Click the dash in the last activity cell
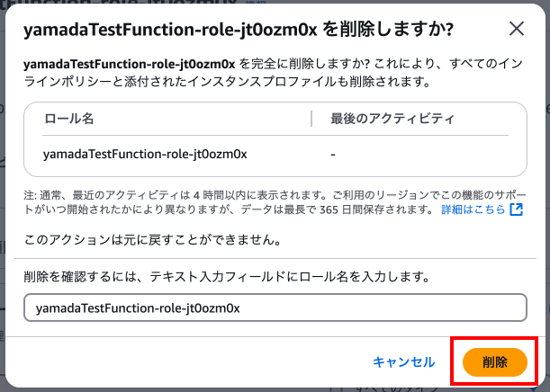Viewport: 550px width, 392px height. [333, 154]
